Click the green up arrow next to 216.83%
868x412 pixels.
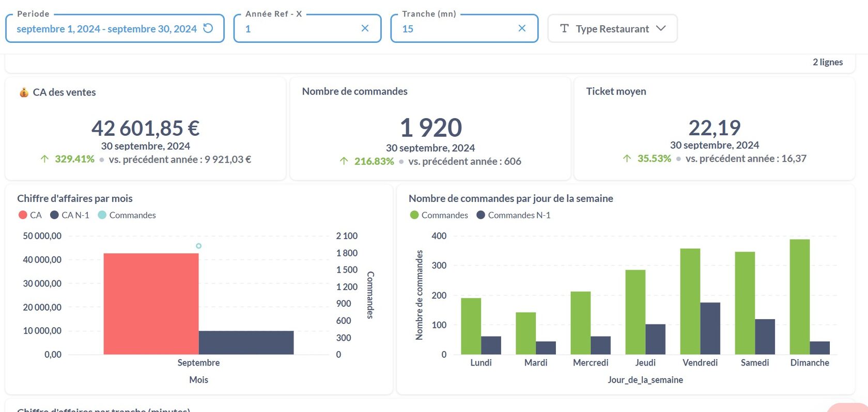pos(344,161)
